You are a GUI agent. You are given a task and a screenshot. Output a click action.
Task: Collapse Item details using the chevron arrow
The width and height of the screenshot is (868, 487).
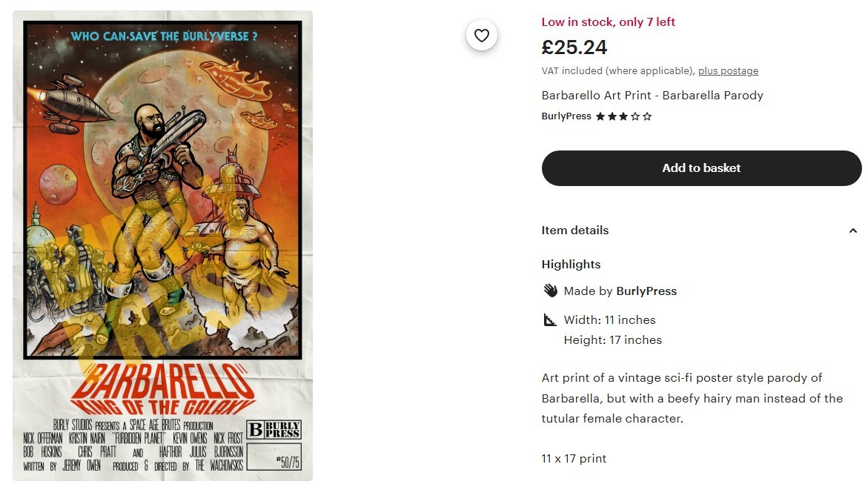pos(852,231)
